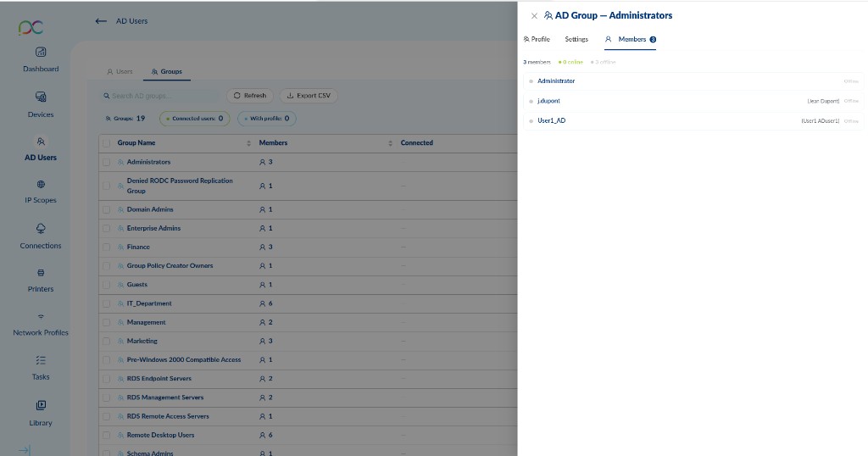Screen dimensions: 868x456
Task: Click the status dot next to j.dupont
Action: pos(531,101)
